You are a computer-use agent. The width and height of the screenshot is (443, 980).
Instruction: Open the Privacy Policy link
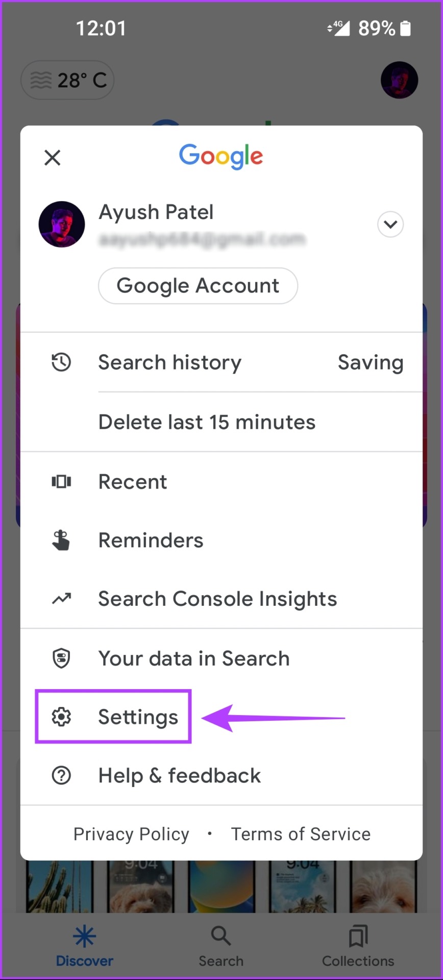[x=131, y=834]
